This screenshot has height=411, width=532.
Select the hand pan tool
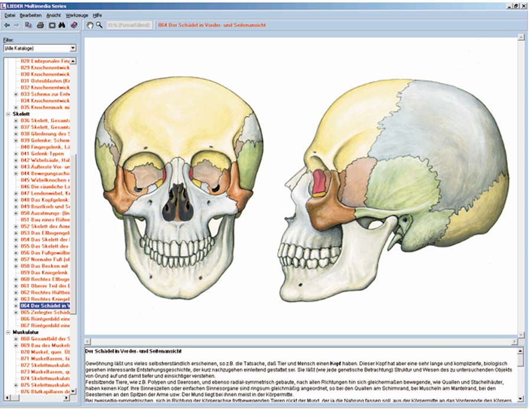[90, 25]
